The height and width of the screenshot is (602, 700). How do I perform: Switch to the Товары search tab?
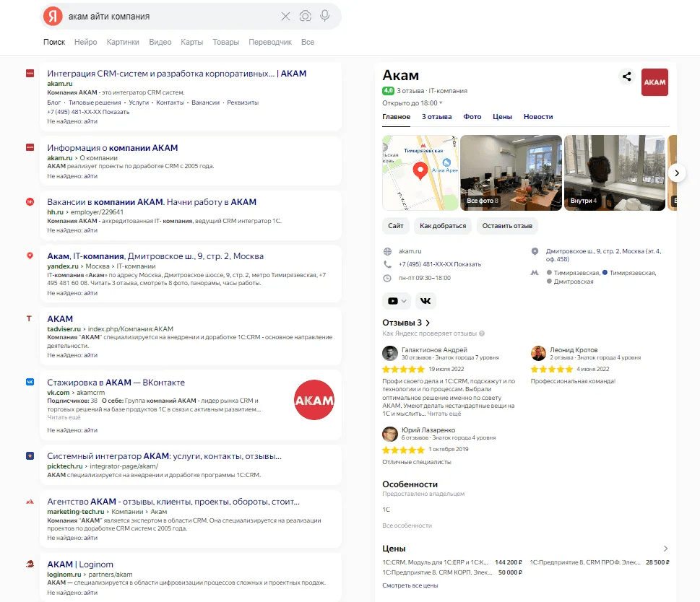(x=226, y=42)
